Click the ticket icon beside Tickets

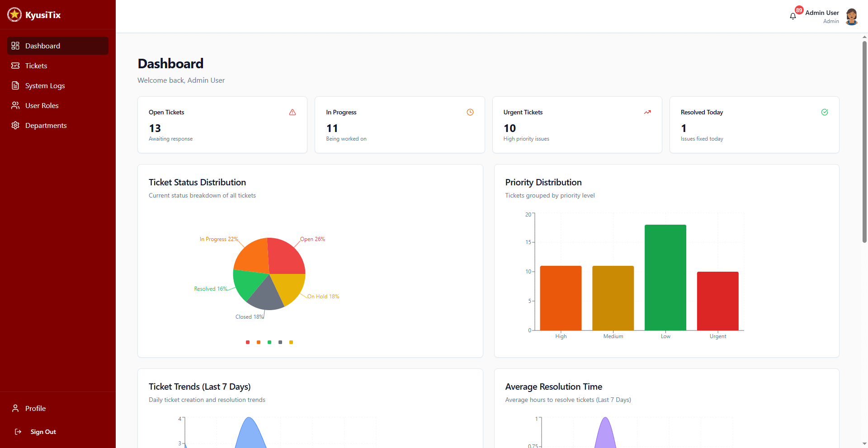click(x=15, y=66)
